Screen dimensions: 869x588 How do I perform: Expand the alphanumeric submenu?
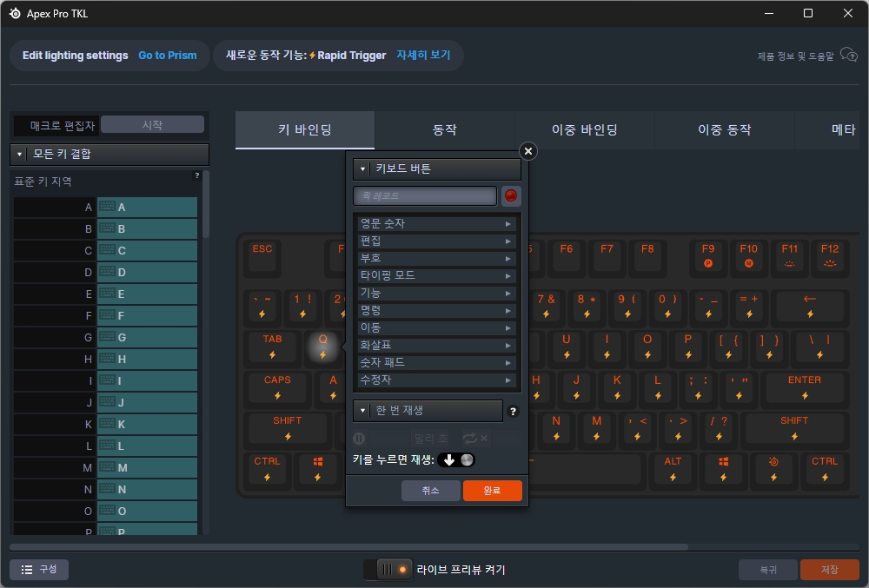437,224
